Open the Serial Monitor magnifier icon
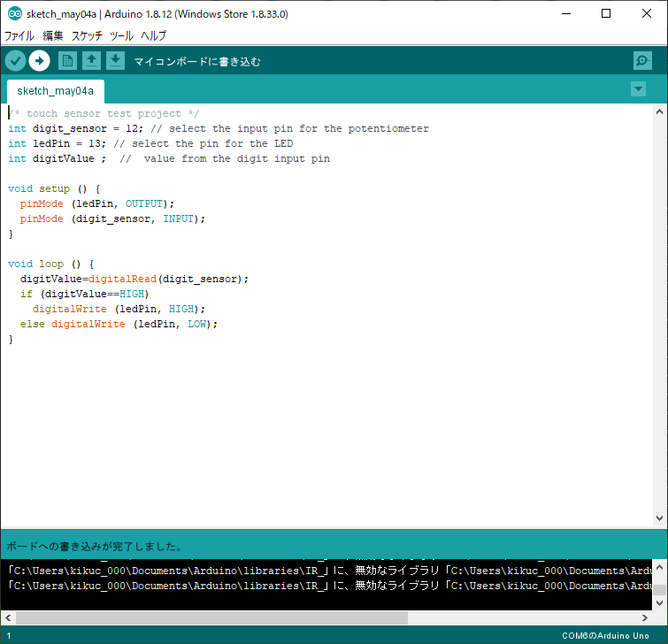 (642, 60)
